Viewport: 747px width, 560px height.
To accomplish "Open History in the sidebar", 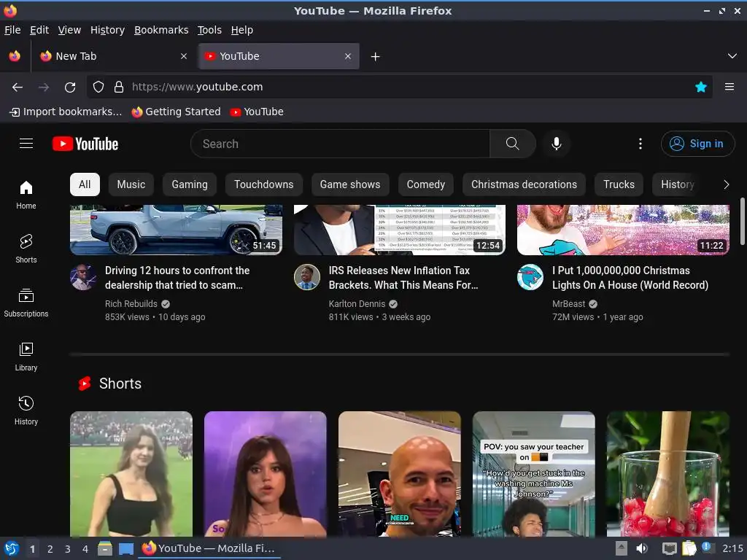I will click(26, 411).
